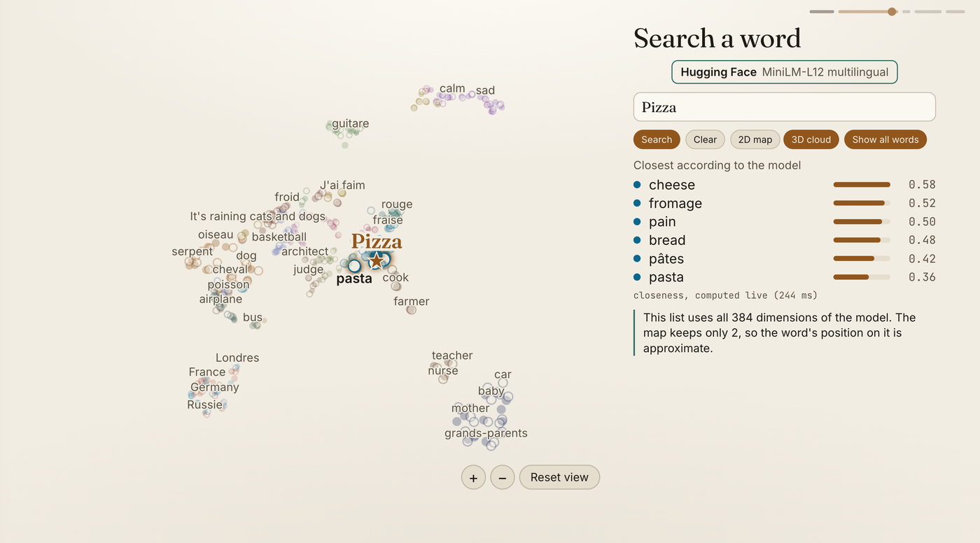This screenshot has height=543, width=980.
Task: Clear the search word
Action: pyautogui.click(x=705, y=139)
